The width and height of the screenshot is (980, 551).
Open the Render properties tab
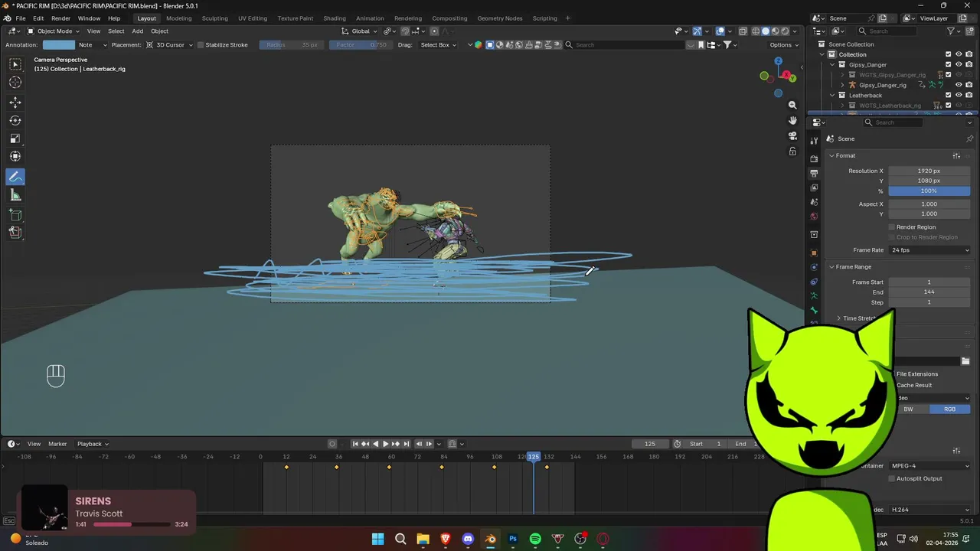[814, 158]
